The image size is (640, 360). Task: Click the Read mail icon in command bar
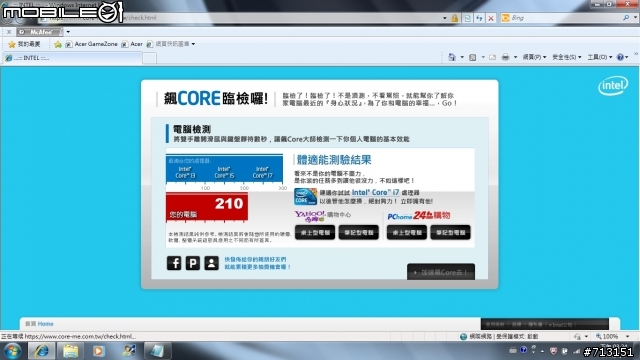[493, 57]
